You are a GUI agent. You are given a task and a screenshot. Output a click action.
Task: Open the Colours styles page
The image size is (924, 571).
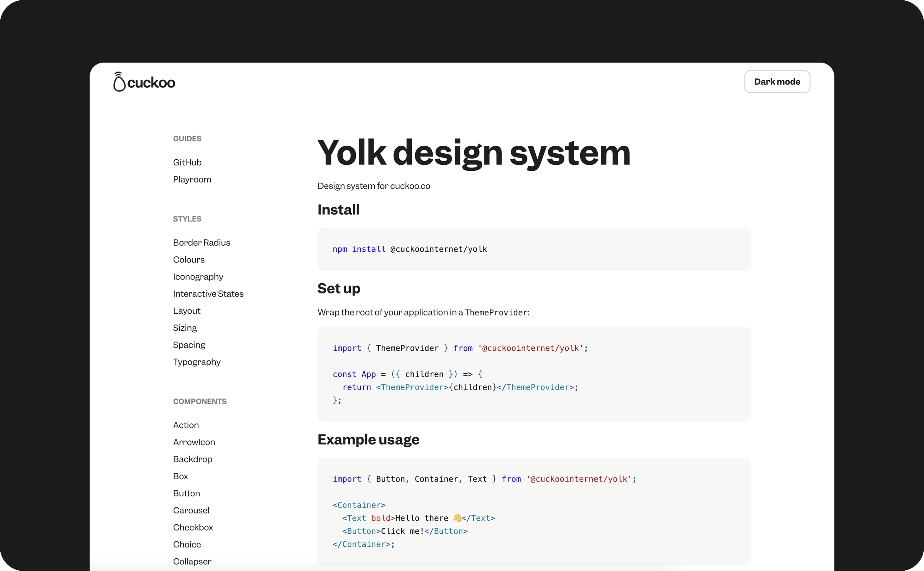(x=188, y=260)
